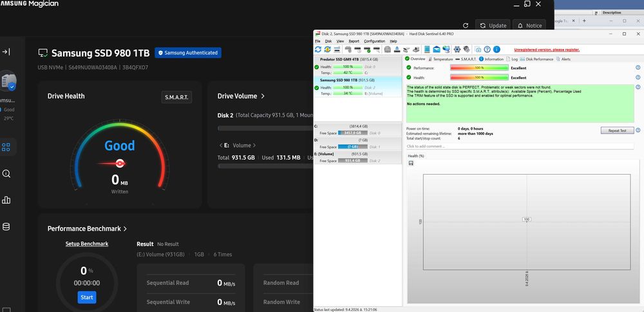644x312 pixels.
Task: Open the bar chart icon in Magician sidebar
Action: click(x=6, y=200)
